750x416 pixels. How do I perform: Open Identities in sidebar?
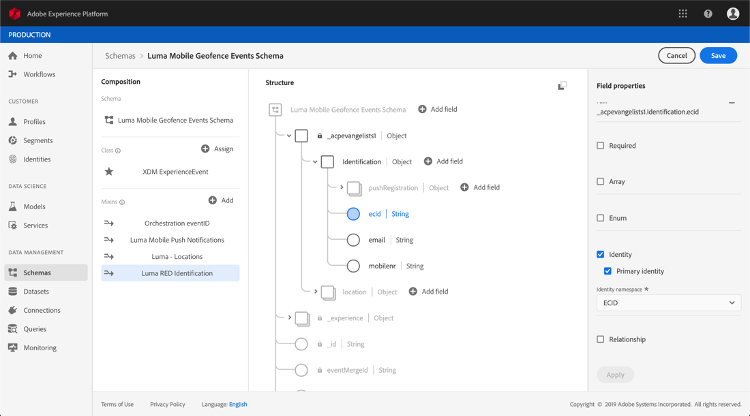tap(37, 159)
